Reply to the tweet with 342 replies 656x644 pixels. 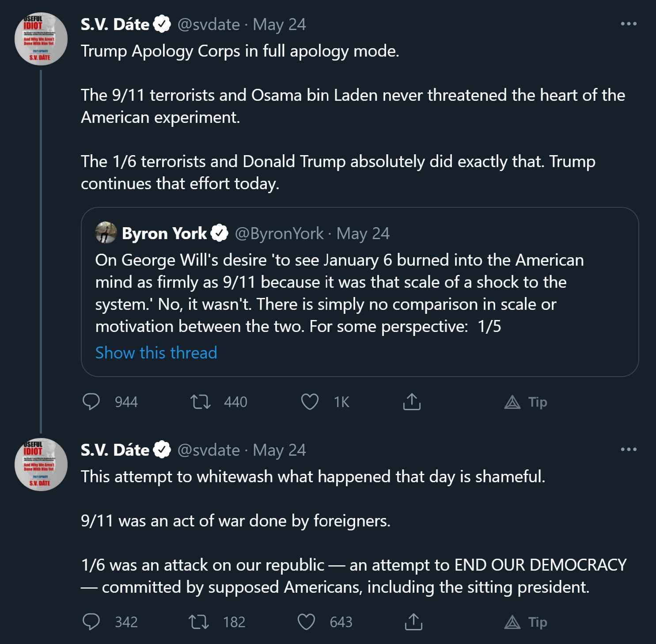[91, 622]
